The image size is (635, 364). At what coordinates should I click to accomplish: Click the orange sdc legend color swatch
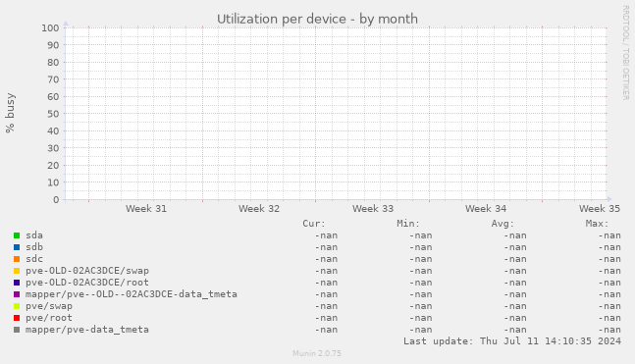coord(17,259)
